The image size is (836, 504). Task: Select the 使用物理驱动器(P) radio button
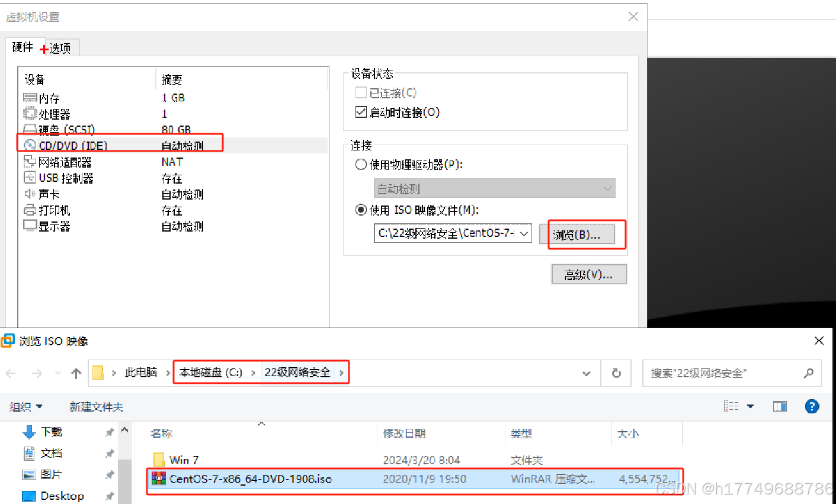361,165
